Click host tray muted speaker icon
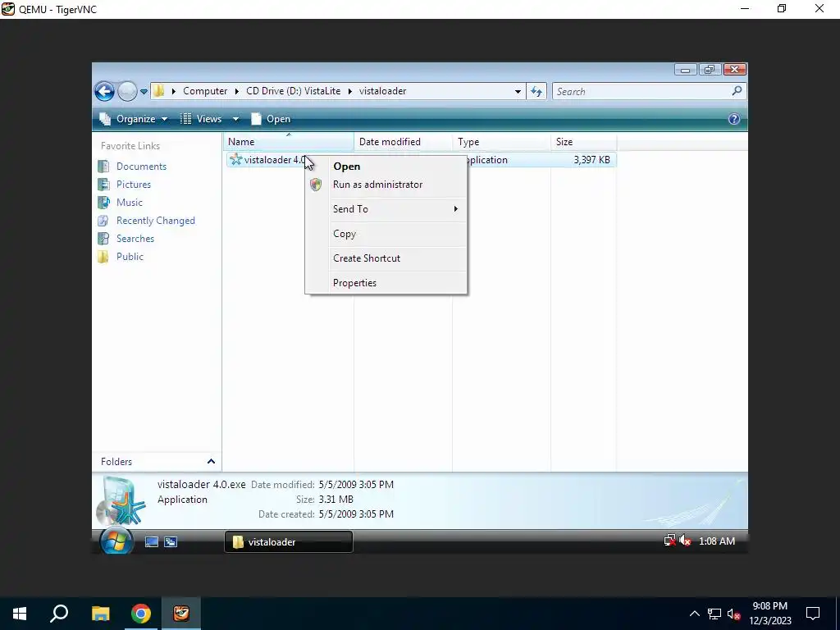The width and height of the screenshot is (840, 630). tap(734, 614)
